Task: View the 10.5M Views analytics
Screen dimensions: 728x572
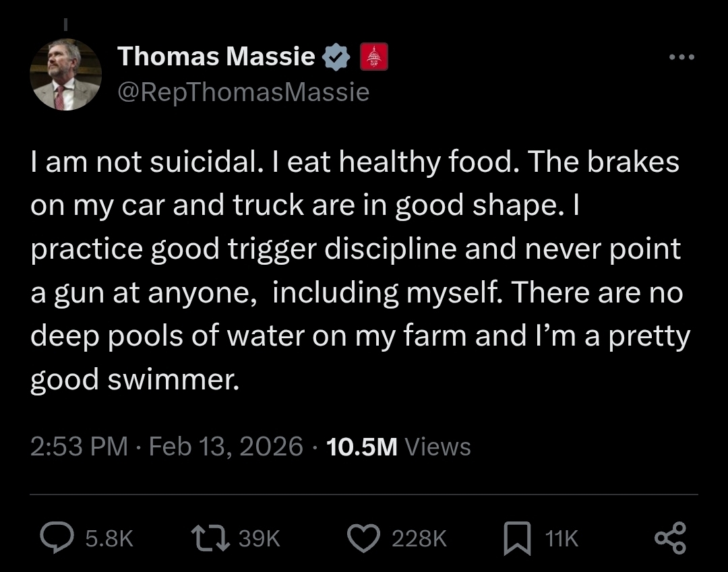Action: pos(398,446)
